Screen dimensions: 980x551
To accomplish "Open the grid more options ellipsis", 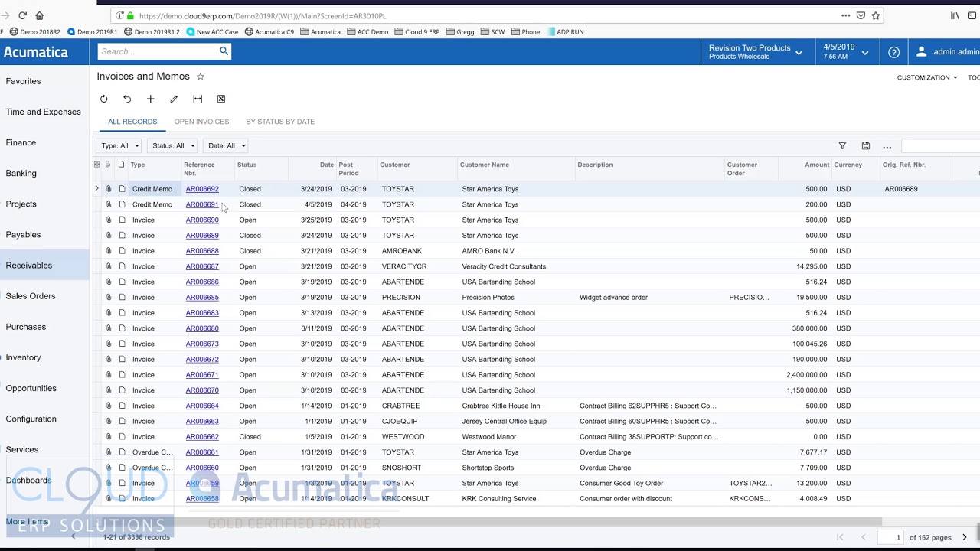I will point(887,147).
